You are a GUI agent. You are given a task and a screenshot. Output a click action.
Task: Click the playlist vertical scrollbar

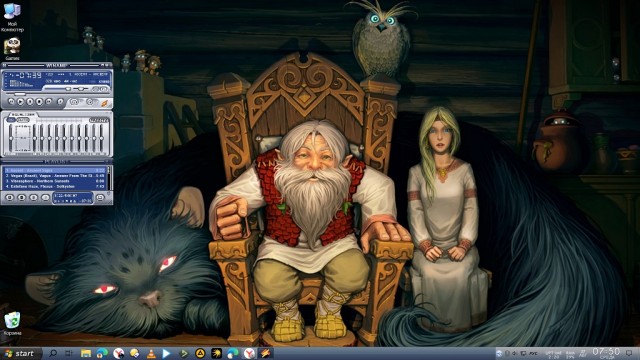click(x=109, y=178)
